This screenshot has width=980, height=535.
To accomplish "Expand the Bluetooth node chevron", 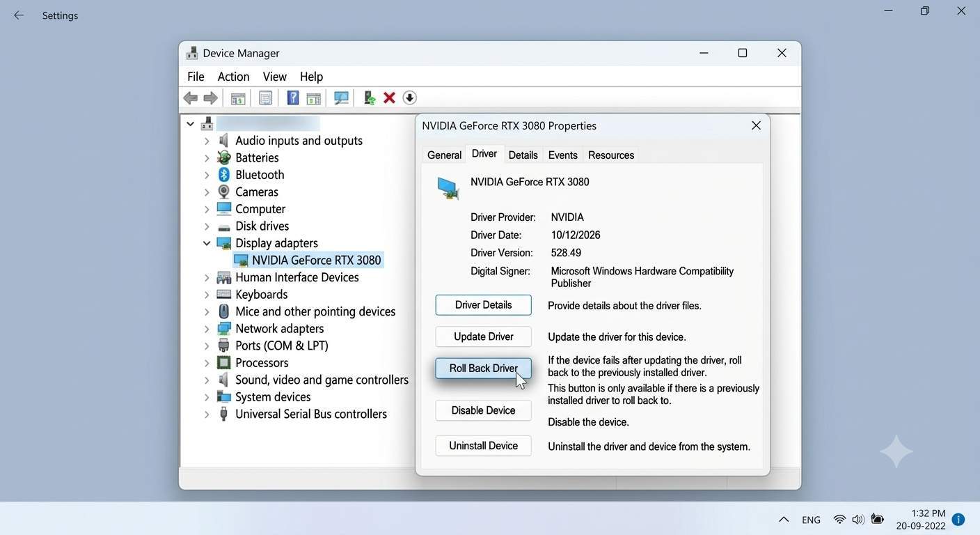I will [207, 175].
